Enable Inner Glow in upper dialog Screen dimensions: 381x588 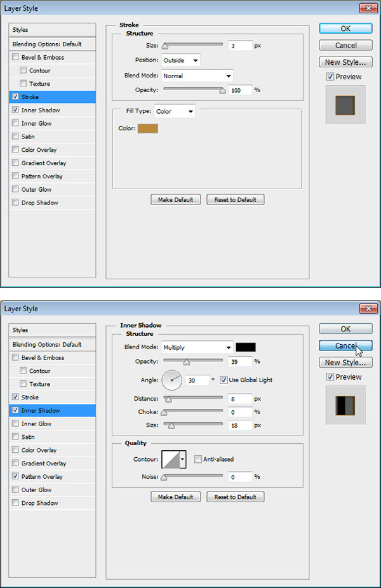click(15, 123)
